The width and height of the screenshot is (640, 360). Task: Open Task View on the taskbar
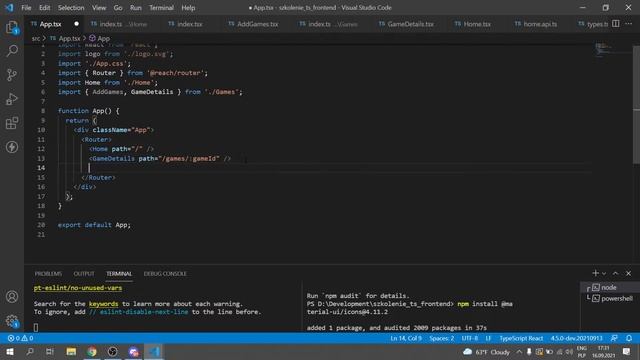click(x=50, y=352)
